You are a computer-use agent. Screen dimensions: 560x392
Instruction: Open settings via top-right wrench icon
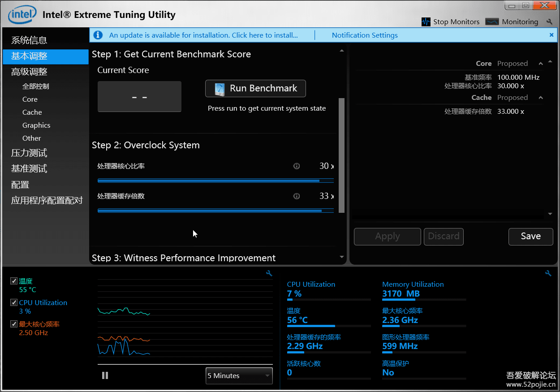550,22
